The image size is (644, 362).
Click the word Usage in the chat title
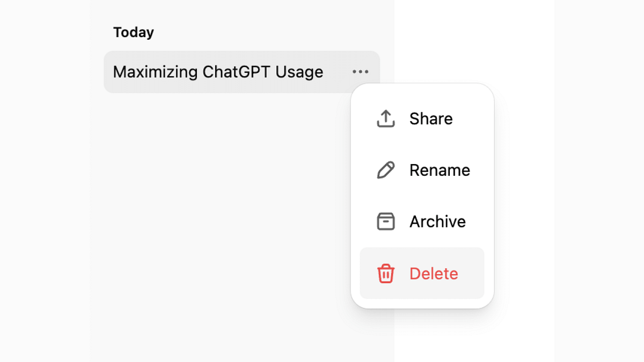tap(299, 72)
